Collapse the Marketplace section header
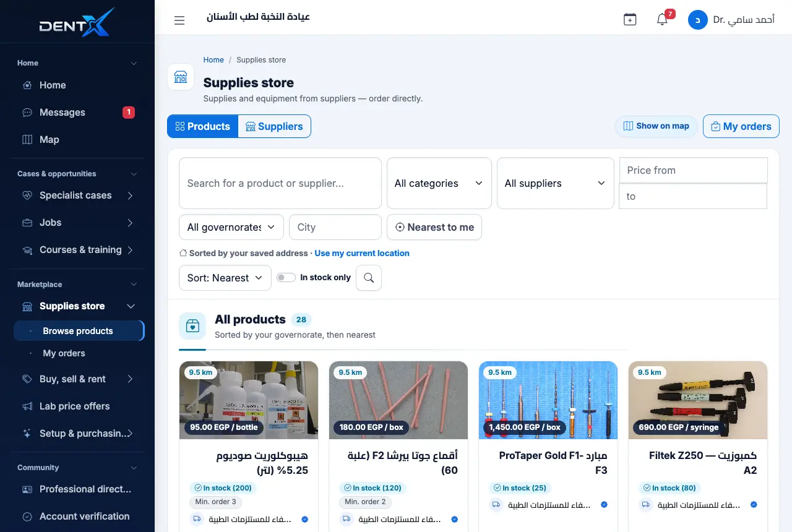Image resolution: width=792 pixels, height=532 pixels. coord(77,285)
